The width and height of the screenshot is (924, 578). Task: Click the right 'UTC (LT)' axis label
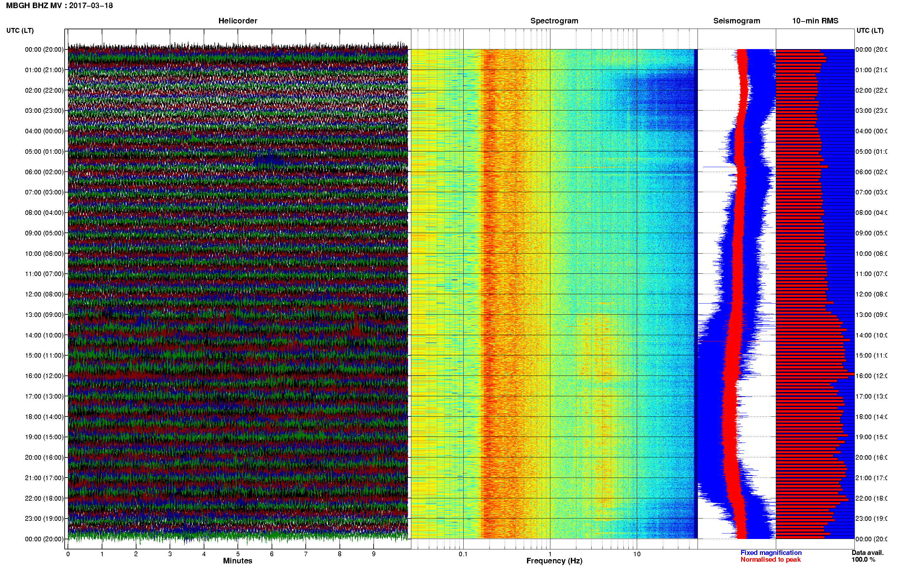870,31
